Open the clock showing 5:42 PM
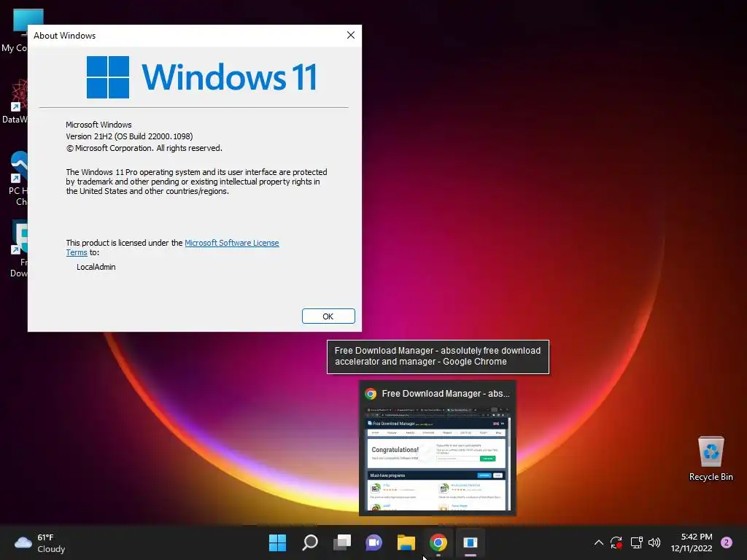The image size is (747, 560). tap(692, 542)
